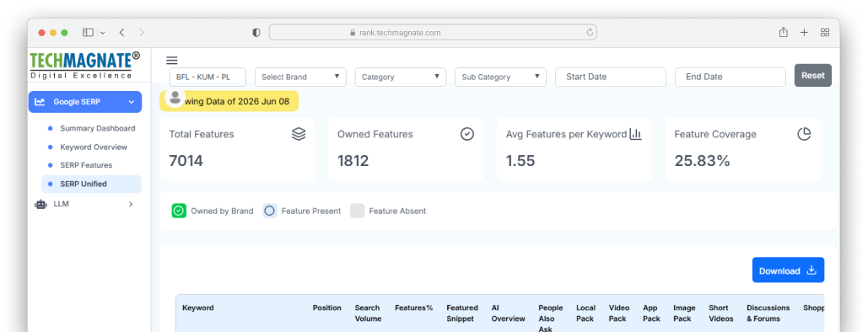Open the sidebar options chevron in Safari
The width and height of the screenshot is (868, 332).
coord(103,33)
